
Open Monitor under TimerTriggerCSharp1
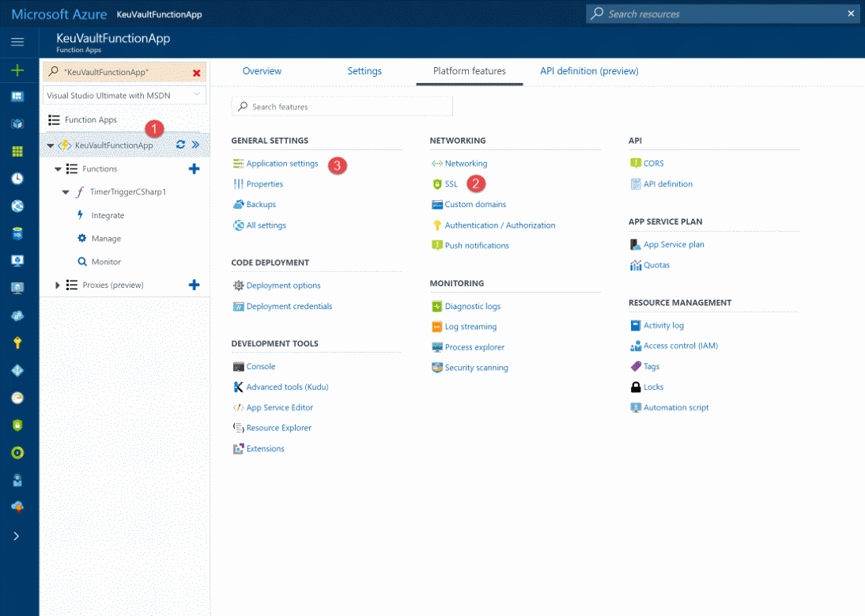(106, 262)
